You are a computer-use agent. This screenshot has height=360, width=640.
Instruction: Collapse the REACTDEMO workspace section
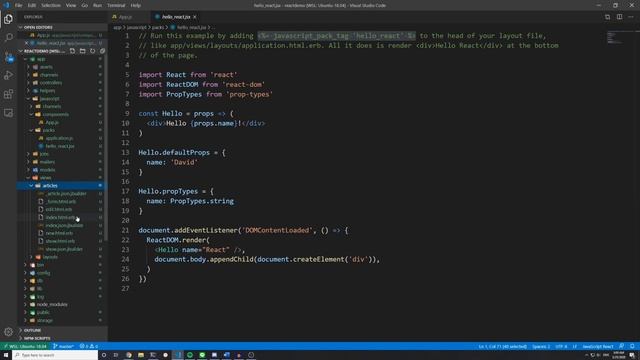point(20,51)
